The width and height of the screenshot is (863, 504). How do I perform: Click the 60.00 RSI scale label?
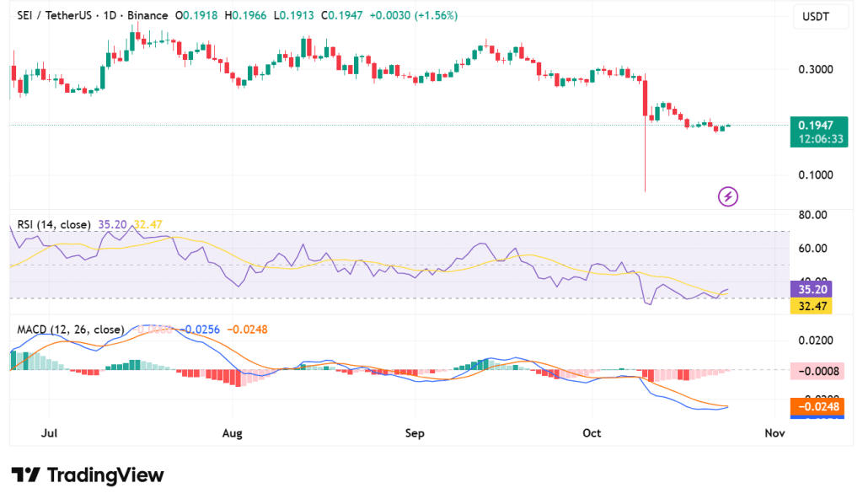click(812, 249)
